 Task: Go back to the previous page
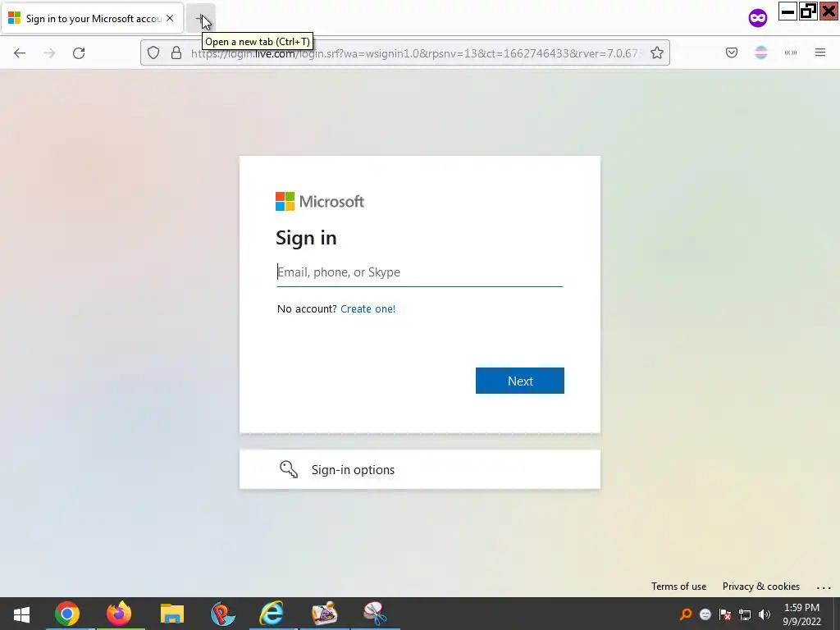(x=20, y=53)
